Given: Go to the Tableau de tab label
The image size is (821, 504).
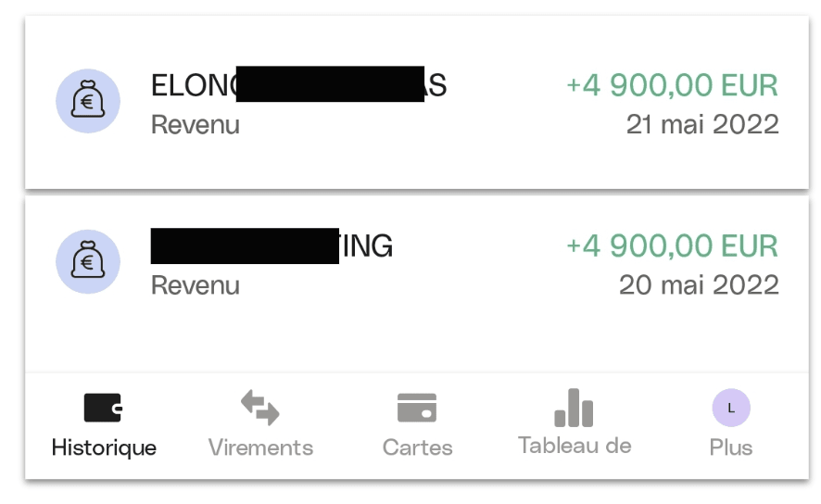Looking at the screenshot, I should pyautogui.click(x=575, y=446).
